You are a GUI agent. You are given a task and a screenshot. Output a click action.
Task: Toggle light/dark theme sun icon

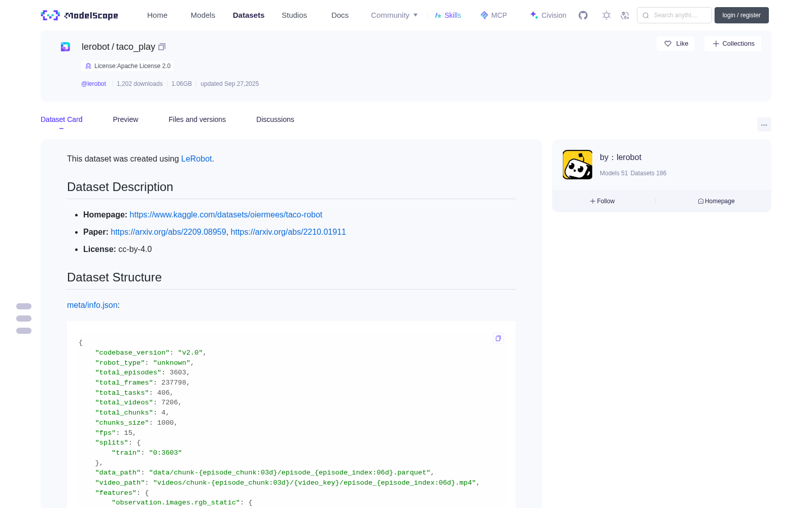[606, 15]
